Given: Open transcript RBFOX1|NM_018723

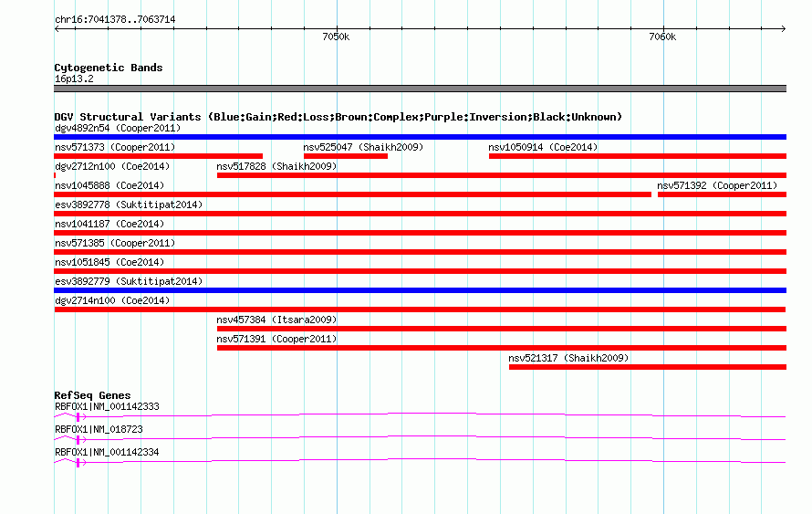Looking at the screenshot, I should click(99, 429).
